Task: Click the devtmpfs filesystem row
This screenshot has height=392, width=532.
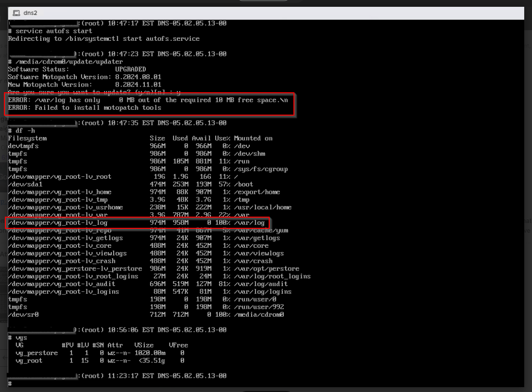Action: [129, 146]
